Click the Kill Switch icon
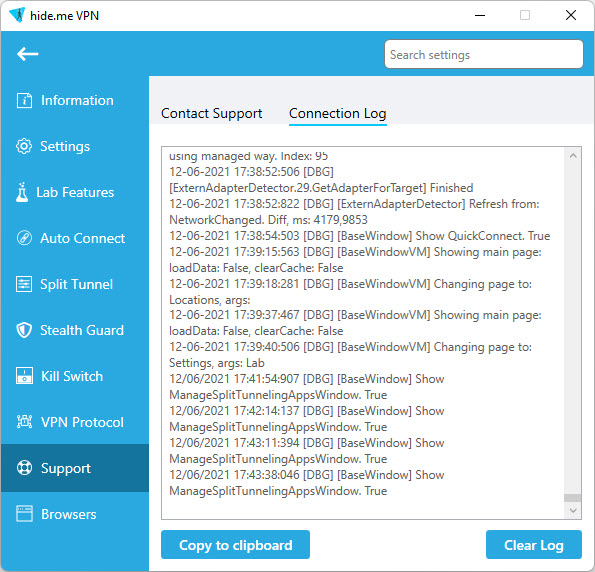The height and width of the screenshot is (572, 595). click(24, 376)
